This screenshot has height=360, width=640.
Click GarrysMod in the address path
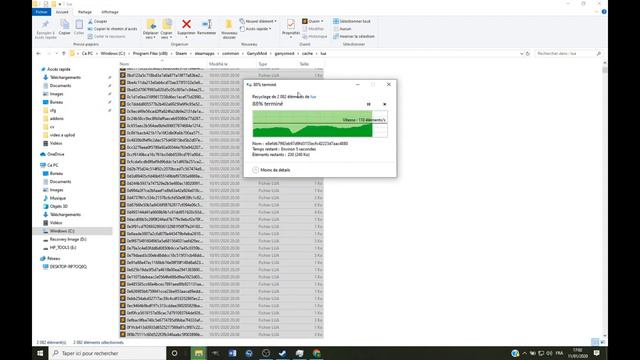[x=257, y=53]
